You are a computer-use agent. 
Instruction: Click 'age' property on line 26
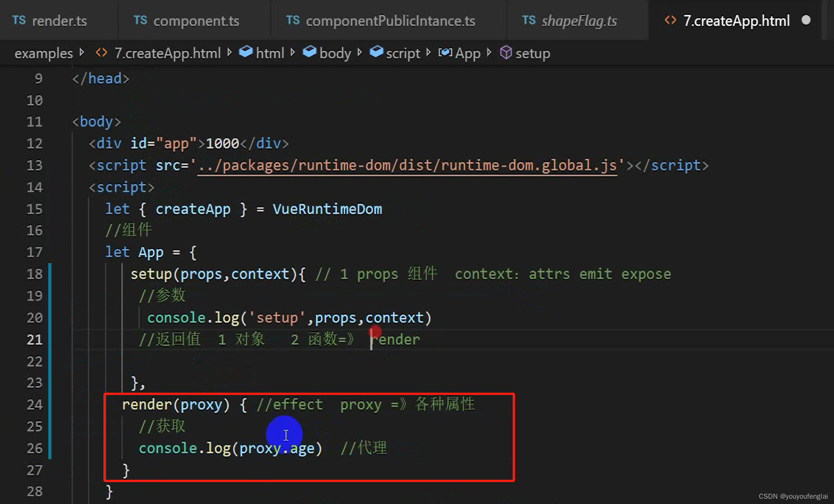302,449
